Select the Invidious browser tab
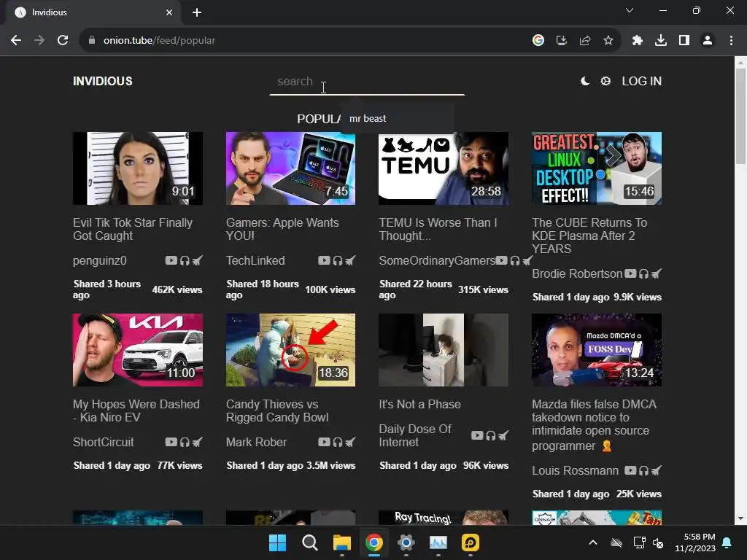Viewport: 747px width, 560px height. (93, 12)
